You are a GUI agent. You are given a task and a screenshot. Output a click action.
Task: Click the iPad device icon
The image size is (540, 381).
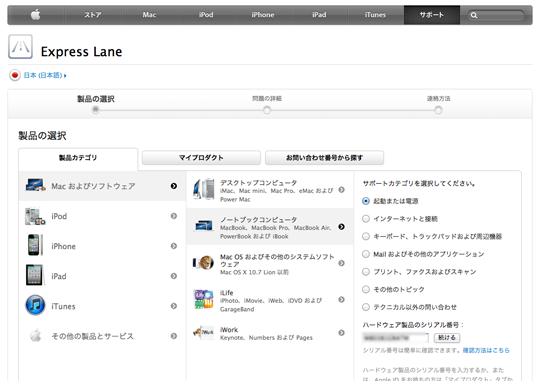pyautogui.click(x=35, y=275)
